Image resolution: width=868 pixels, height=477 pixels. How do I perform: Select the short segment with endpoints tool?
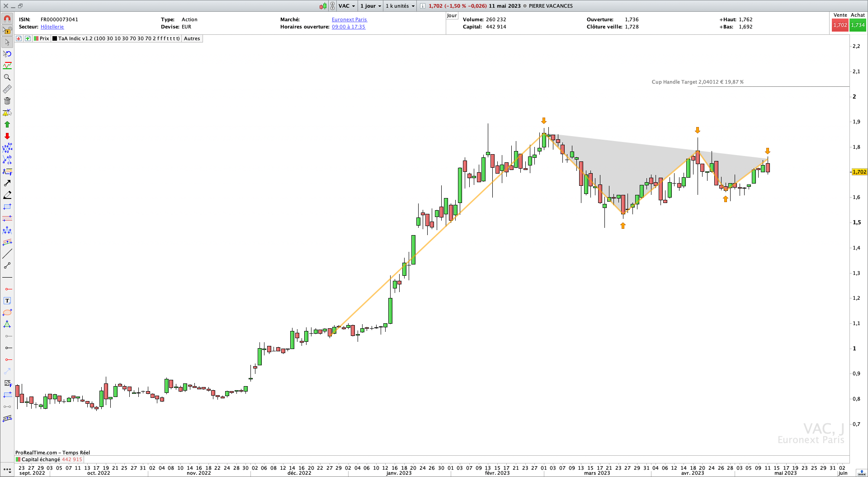(x=7, y=265)
